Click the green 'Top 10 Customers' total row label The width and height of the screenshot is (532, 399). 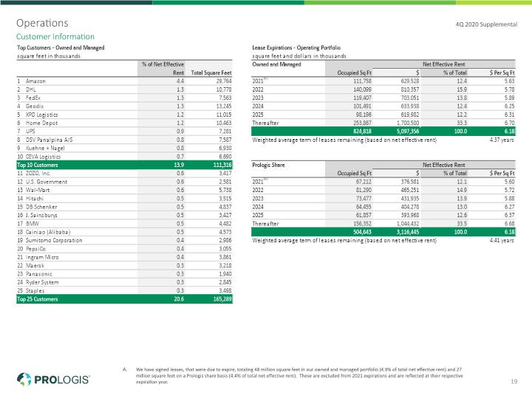(x=38, y=165)
